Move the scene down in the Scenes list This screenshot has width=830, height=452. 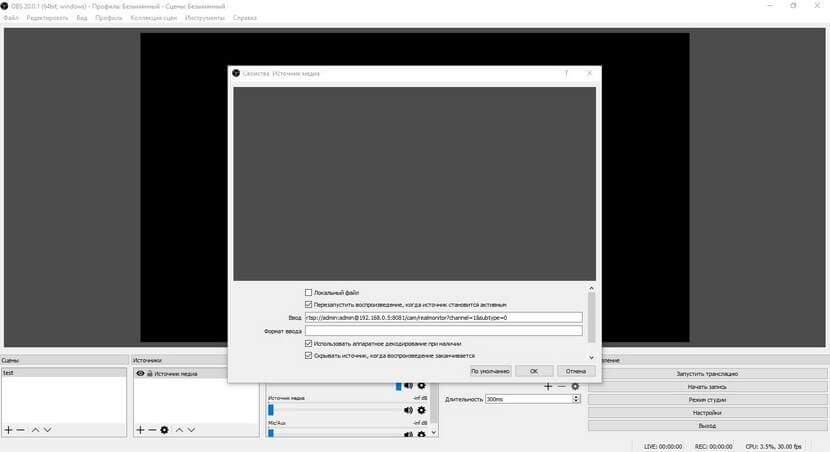pyautogui.click(x=48, y=430)
